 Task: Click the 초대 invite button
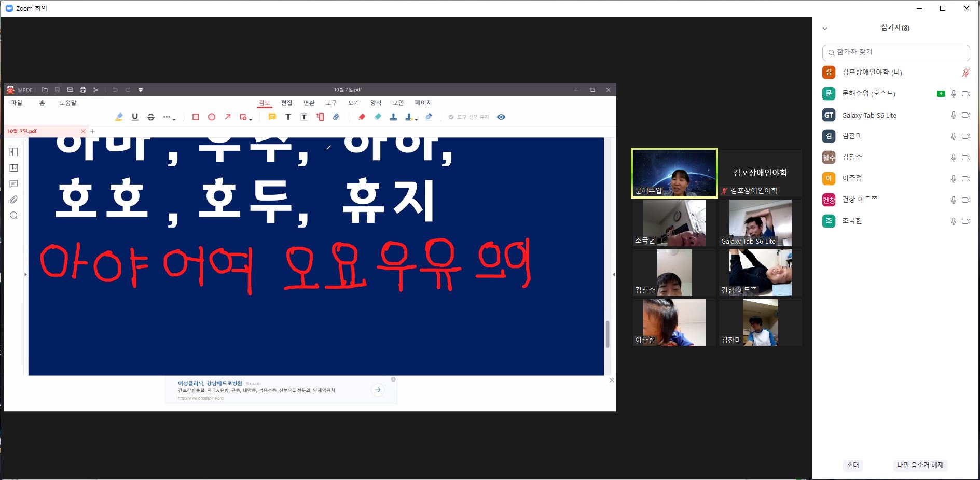pyautogui.click(x=852, y=465)
